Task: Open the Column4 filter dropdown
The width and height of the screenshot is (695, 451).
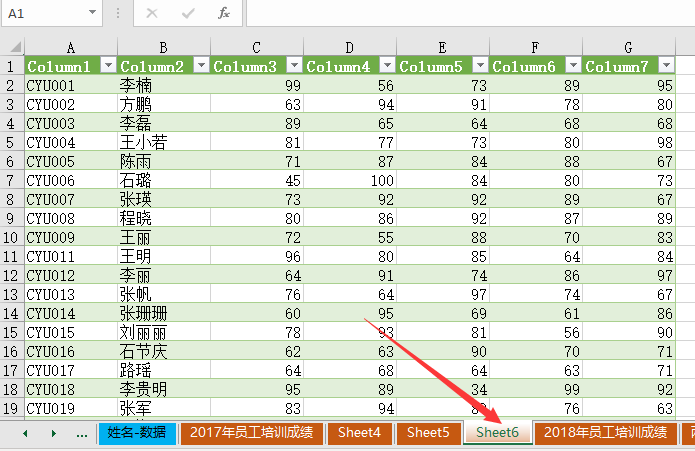Action: point(387,66)
